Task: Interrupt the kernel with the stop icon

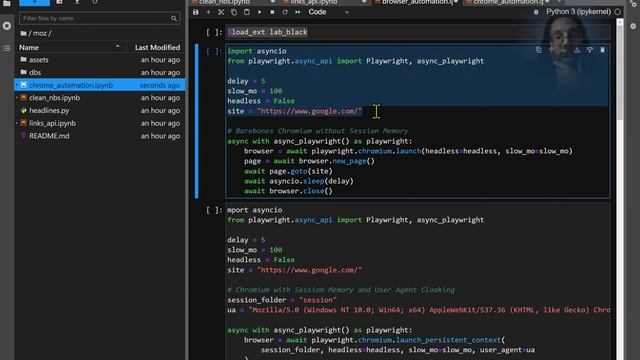Action: [272, 12]
